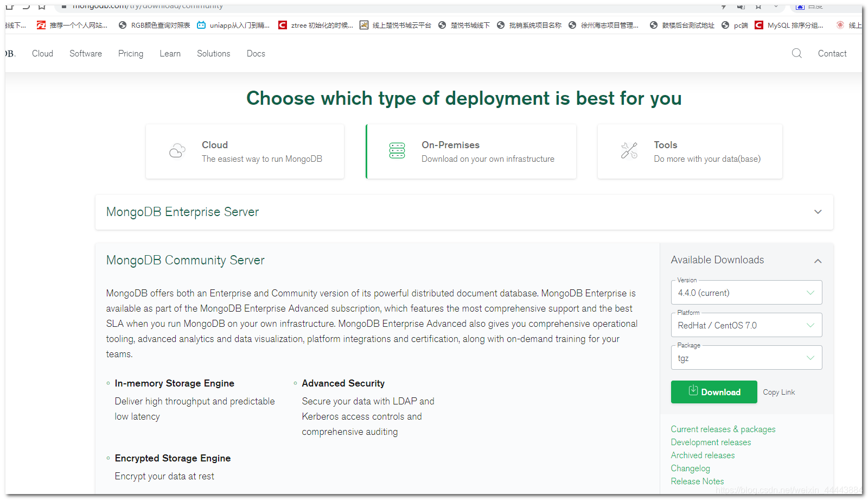Open the Pricing menu item
The image size is (868, 500).
131,53
